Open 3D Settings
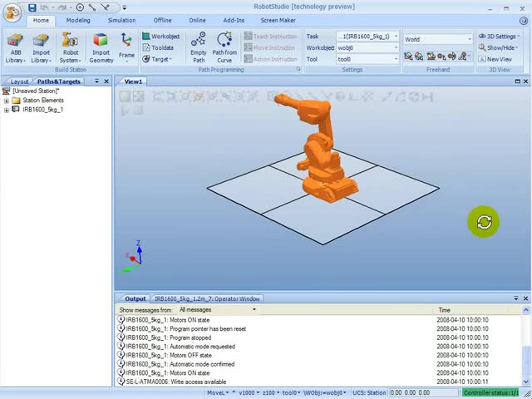532x399 pixels. pyautogui.click(x=499, y=37)
